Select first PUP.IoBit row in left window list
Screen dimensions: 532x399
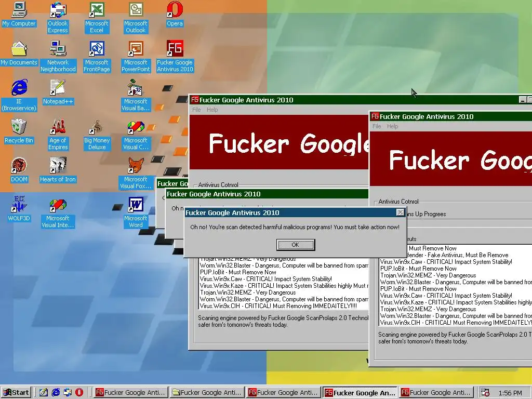(284, 272)
